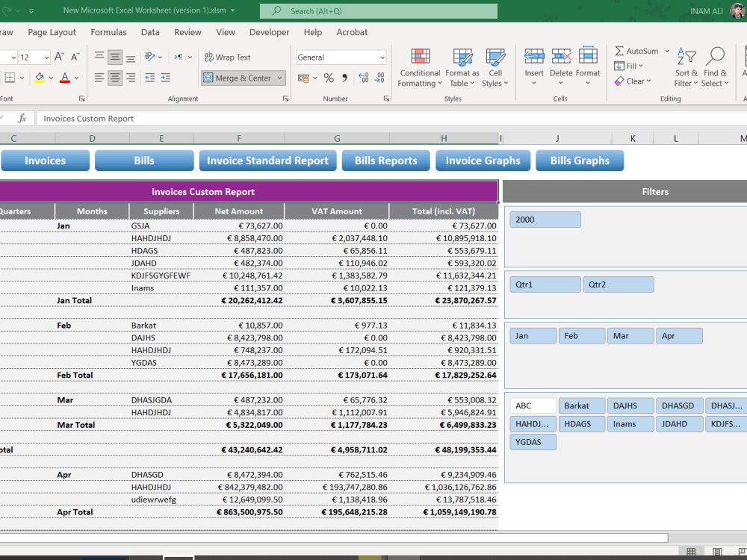This screenshot has height=560, width=747.
Task: Click the Invoice Graphs button
Action: click(x=483, y=160)
